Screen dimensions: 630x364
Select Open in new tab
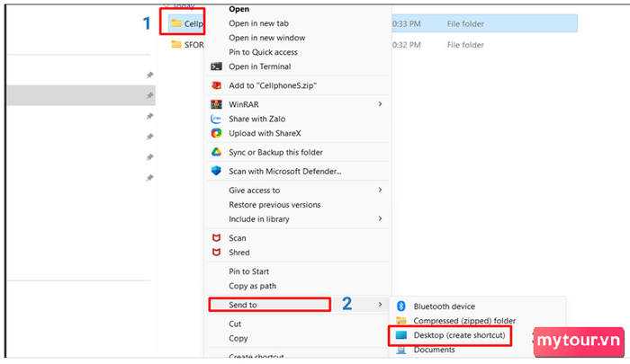coord(259,23)
